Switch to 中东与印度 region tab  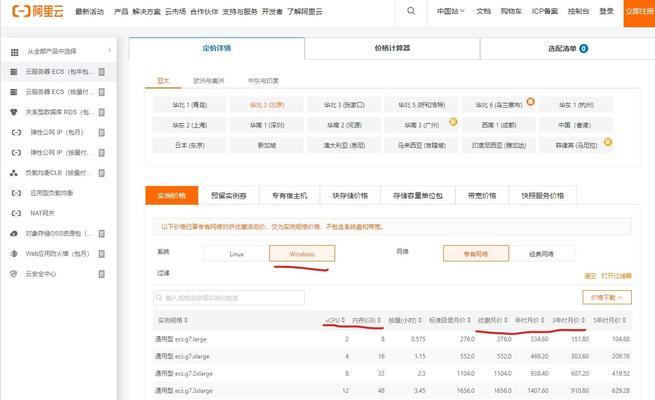tap(263, 81)
